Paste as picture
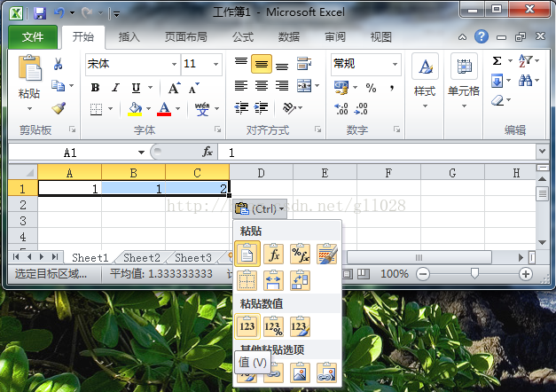This screenshot has height=392, width=556. [x=300, y=372]
